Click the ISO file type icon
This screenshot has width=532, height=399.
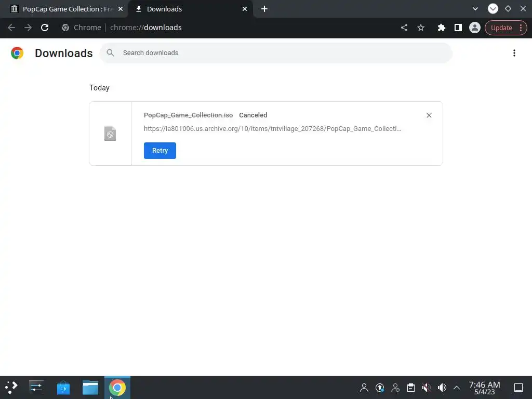coord(110,134)
